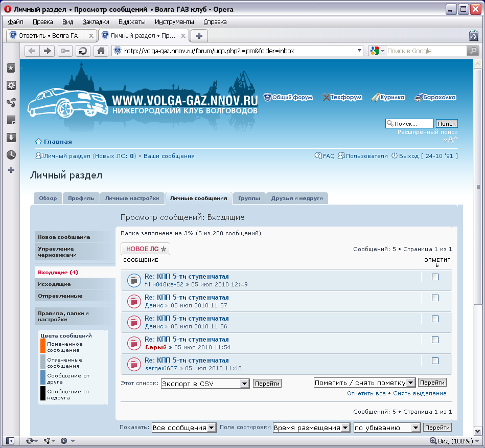The height and width of the screenshot is (448, 485).
Task: Go to the browser Home page icon
Action: (101, 51)
